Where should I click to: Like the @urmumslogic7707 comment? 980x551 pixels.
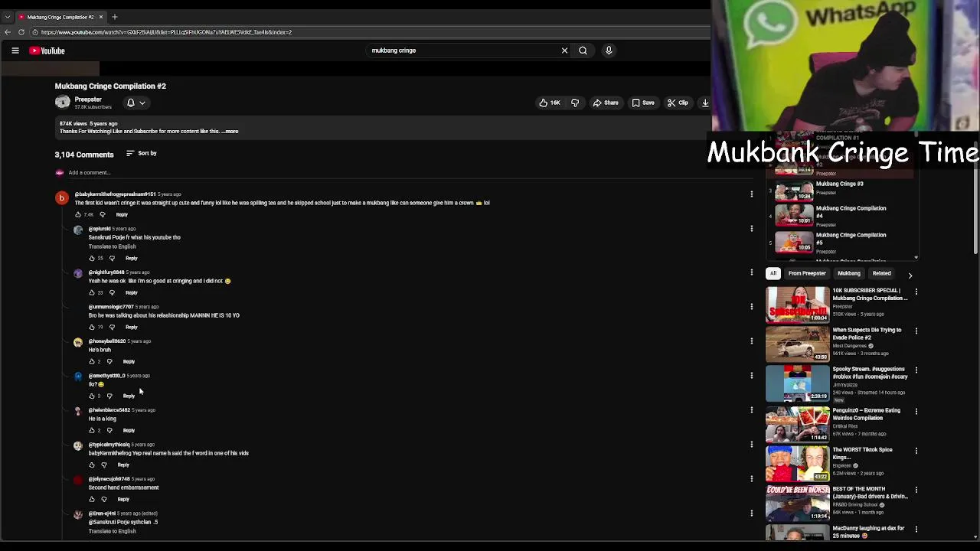point(92,328)
